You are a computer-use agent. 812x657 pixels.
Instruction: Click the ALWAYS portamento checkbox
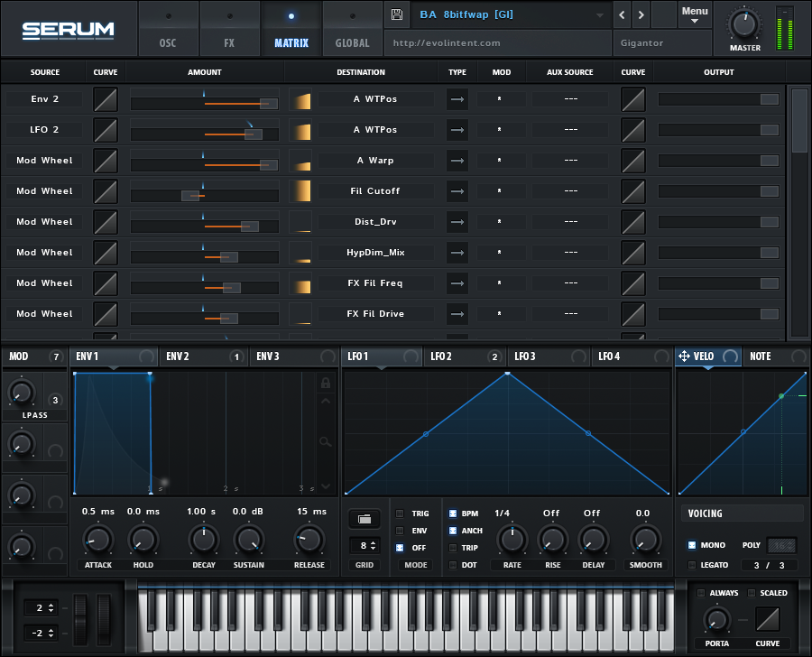click(701, 593)
